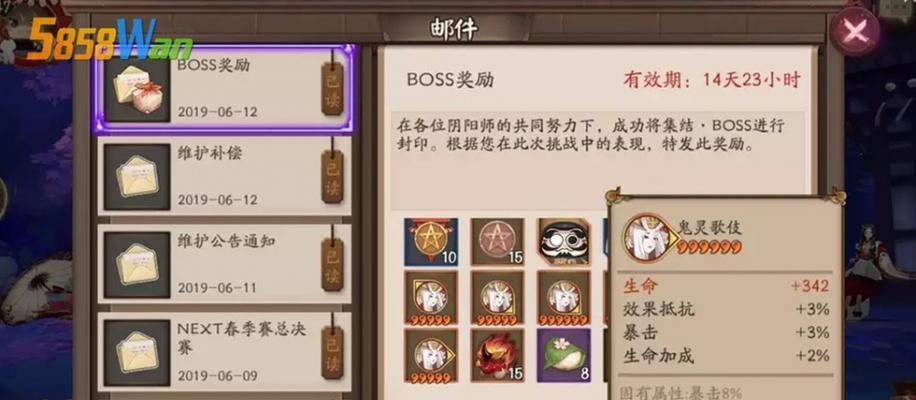Click the green leaf item with 8
916x400 pixels.
(x=564, y=356)
